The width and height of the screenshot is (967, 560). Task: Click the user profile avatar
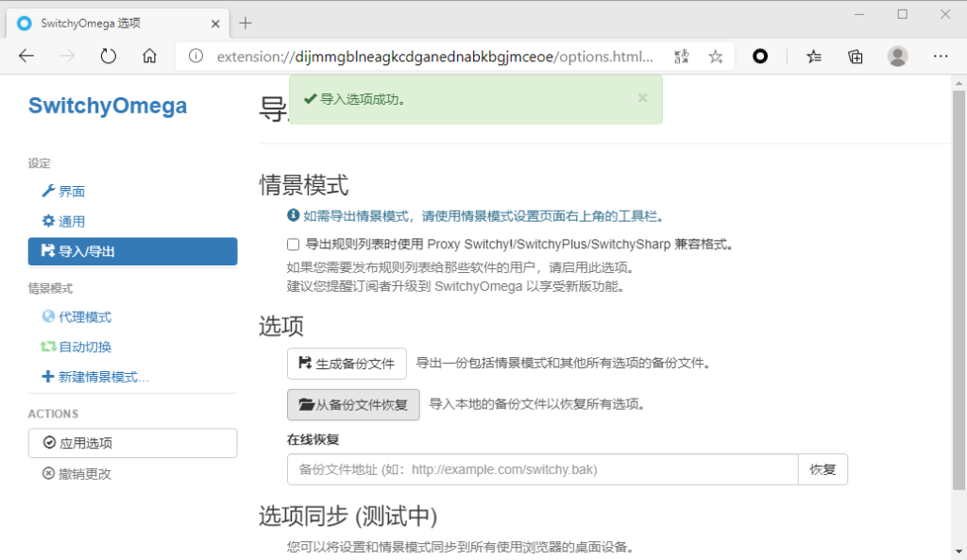pyautogui.click(x=897, y=57)
